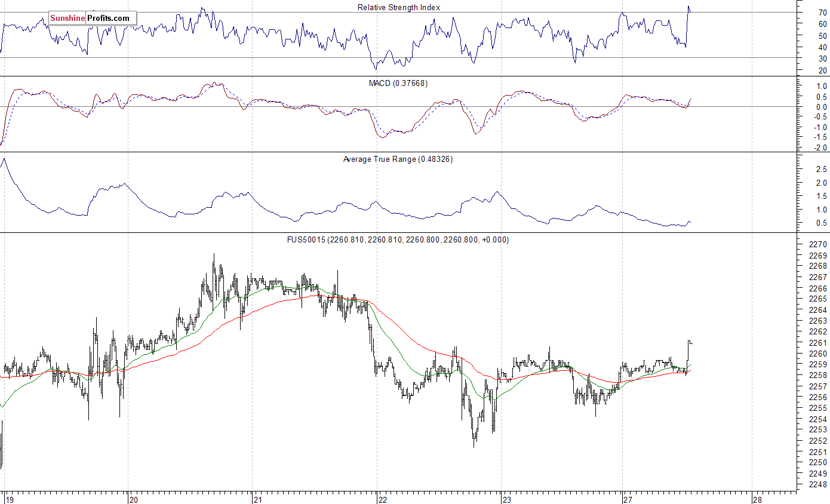The height and width of the screenshot is (504, 830).
Task: Click the 27 date label on the time axis
Action: (x=629, y=499)
